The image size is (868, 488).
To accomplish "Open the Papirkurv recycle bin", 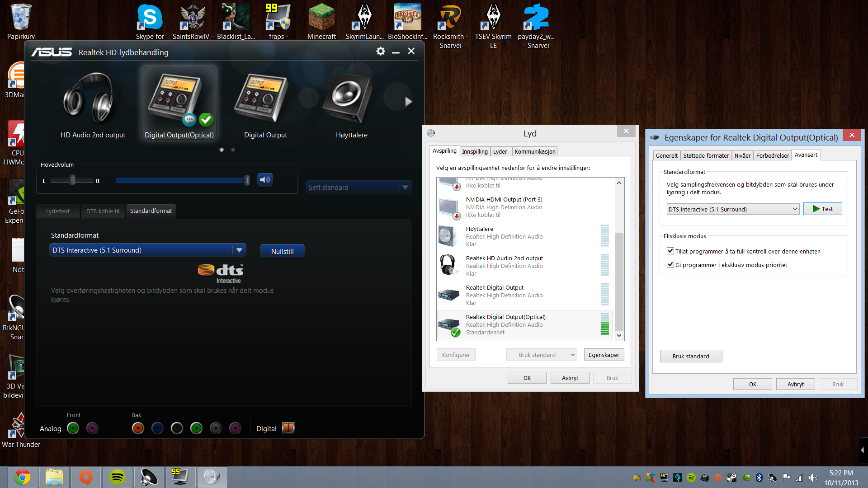I will point(21,22).
